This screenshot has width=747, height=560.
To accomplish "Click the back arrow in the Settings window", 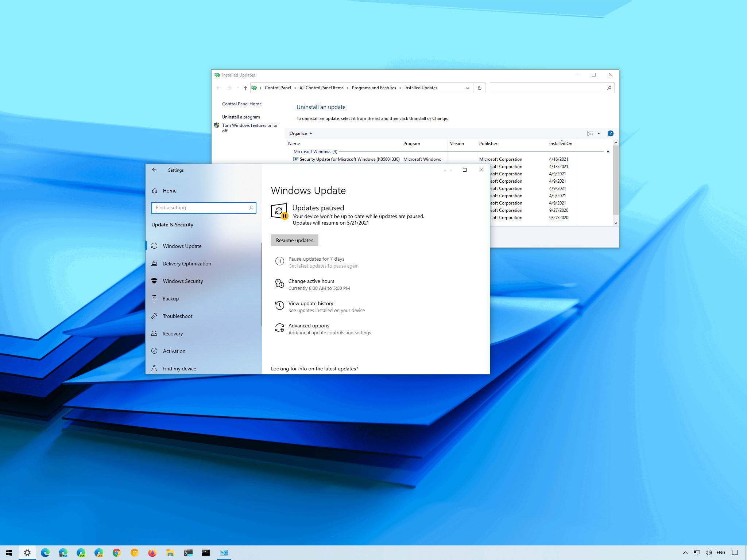I will click(154, 170).
